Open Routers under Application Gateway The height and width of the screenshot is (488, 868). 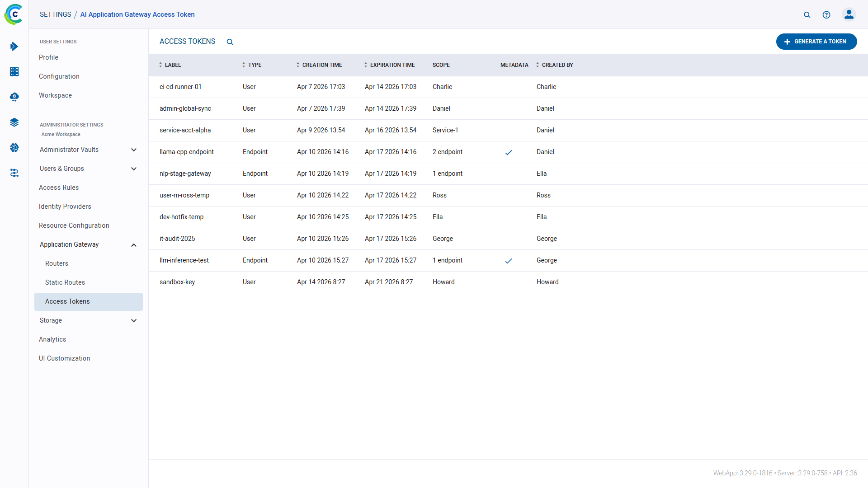[x=57, y=263]
